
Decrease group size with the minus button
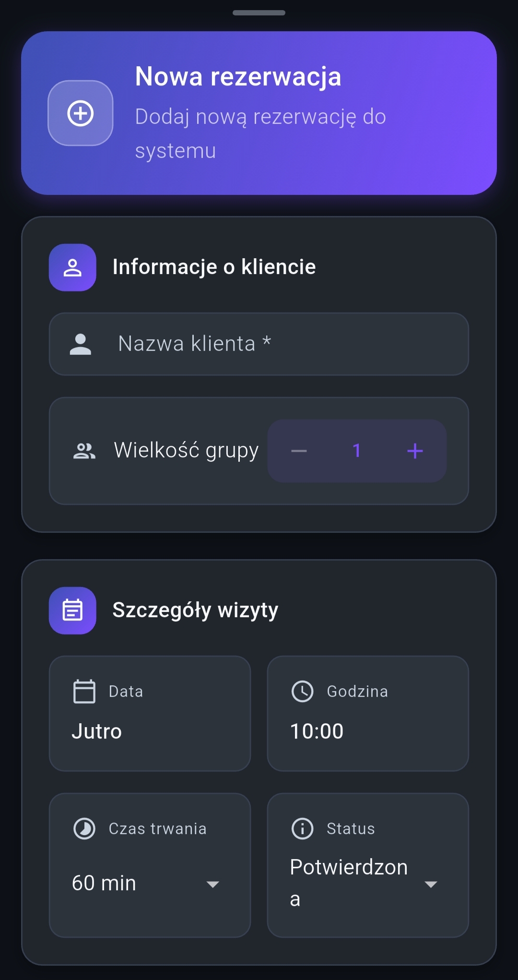click(x=299, y=451)
